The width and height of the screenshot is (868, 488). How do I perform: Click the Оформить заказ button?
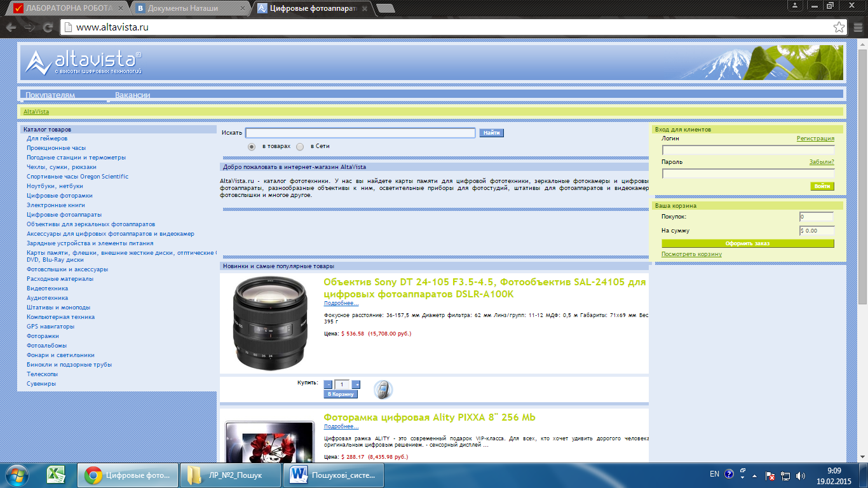click(748, 243)
